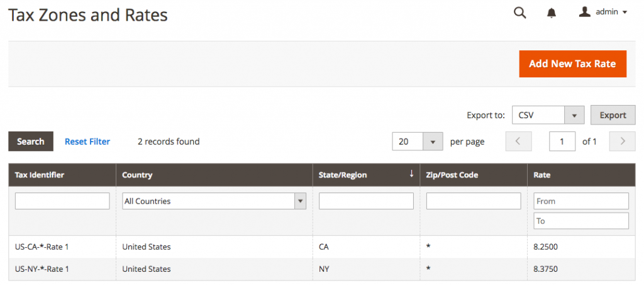This screenshot has width=644, height=285.
Task: Open the US-CA-*-Rate 1 row
Action: [42, 247]
